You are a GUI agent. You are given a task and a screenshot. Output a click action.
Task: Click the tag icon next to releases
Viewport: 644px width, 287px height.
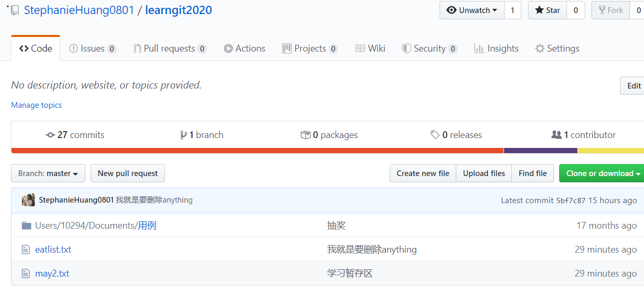point(435,135)
